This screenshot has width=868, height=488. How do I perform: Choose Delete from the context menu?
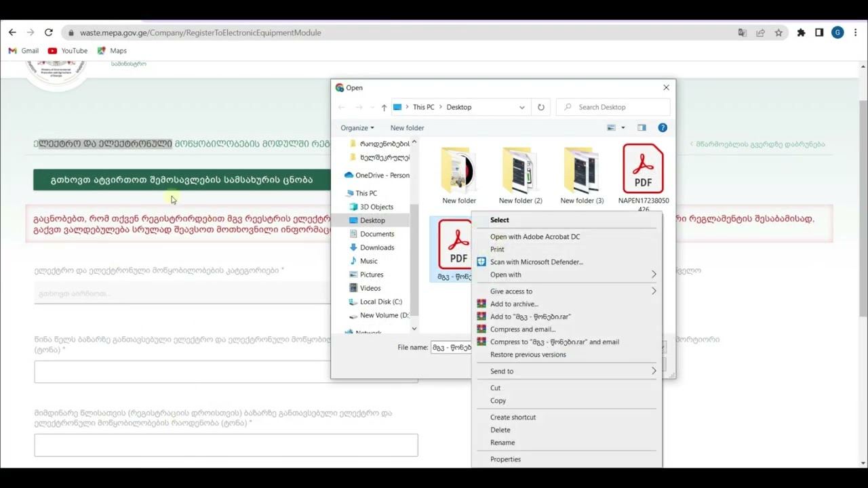pos(500,430)
